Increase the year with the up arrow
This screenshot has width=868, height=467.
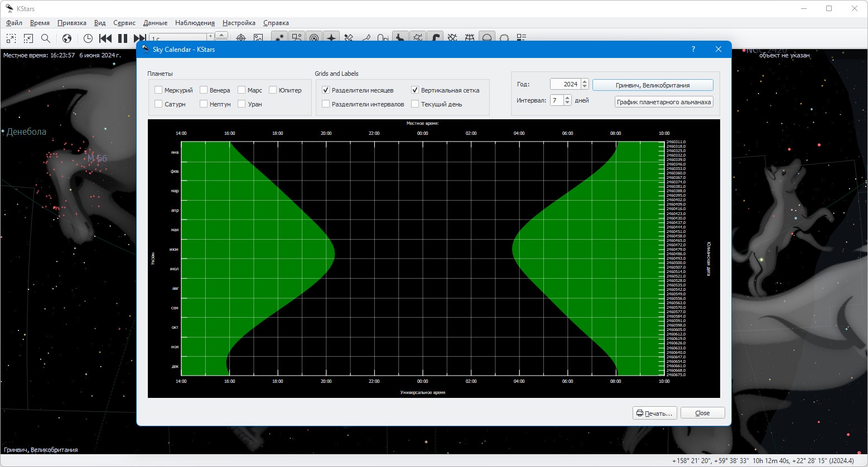tap(585, 81)
